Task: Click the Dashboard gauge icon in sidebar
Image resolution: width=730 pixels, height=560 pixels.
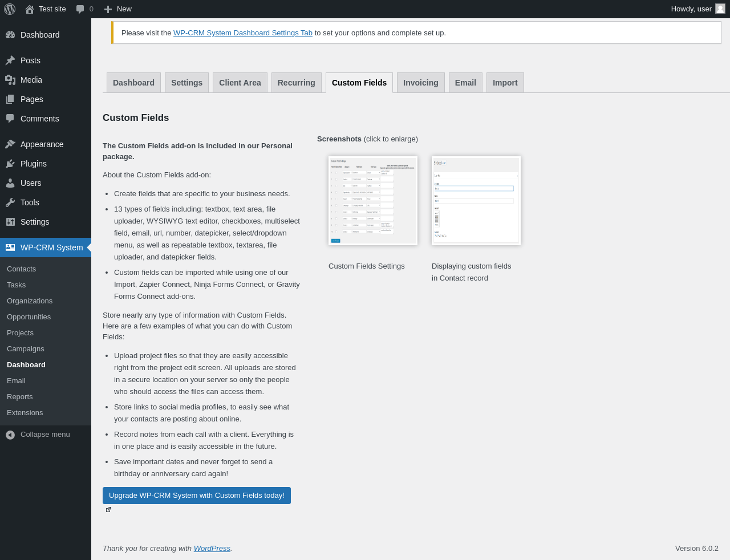Action: [x=10, y=35]
